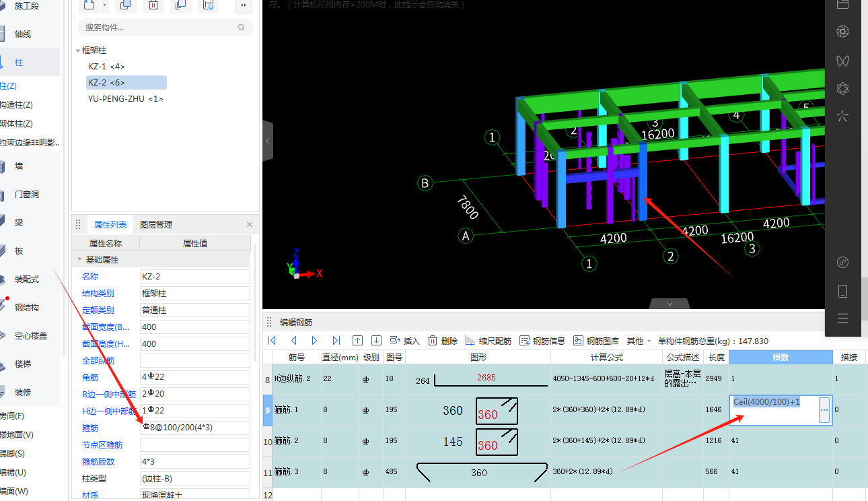Click the 插入 button
868x501 pixels.
tap(405, 341)
